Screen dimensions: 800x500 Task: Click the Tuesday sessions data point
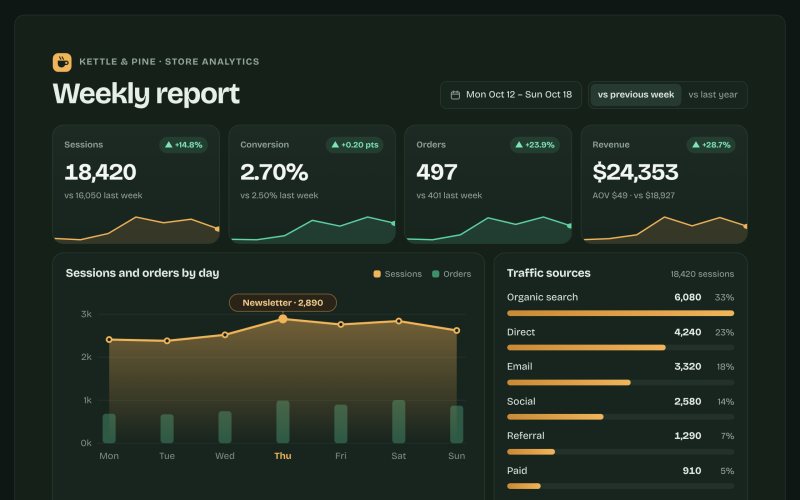coord(167,341)
